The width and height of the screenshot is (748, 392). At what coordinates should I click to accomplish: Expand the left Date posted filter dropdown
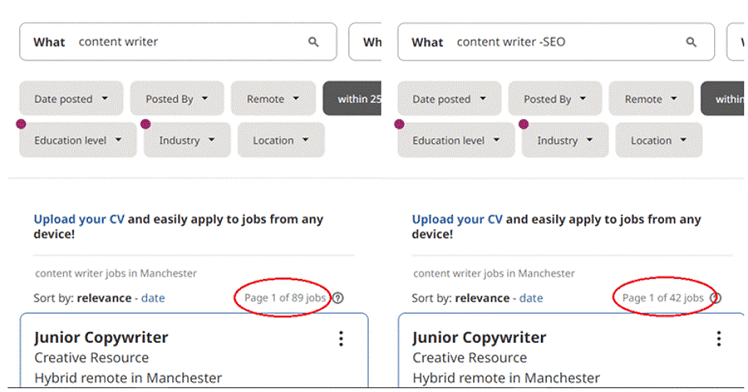click(x=71, y=99)
